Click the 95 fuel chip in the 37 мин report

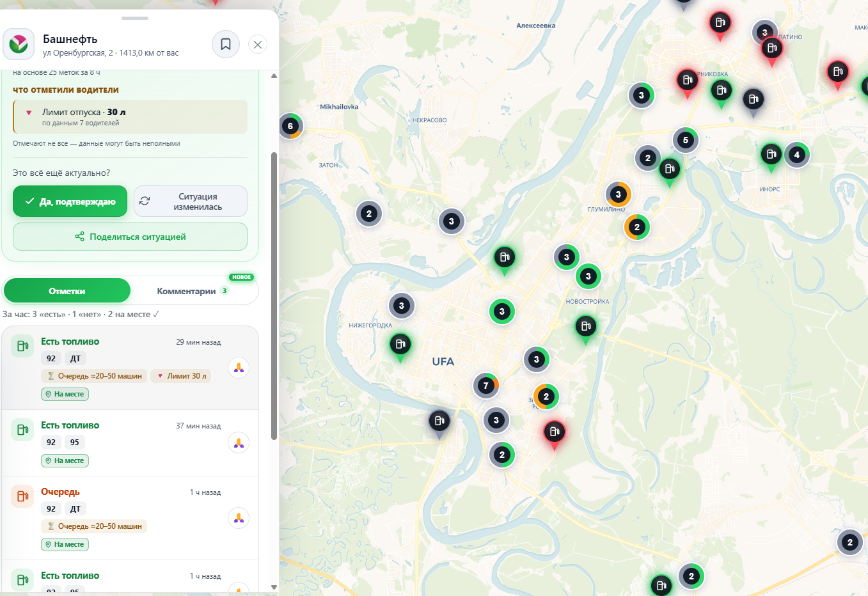(75, 443)
